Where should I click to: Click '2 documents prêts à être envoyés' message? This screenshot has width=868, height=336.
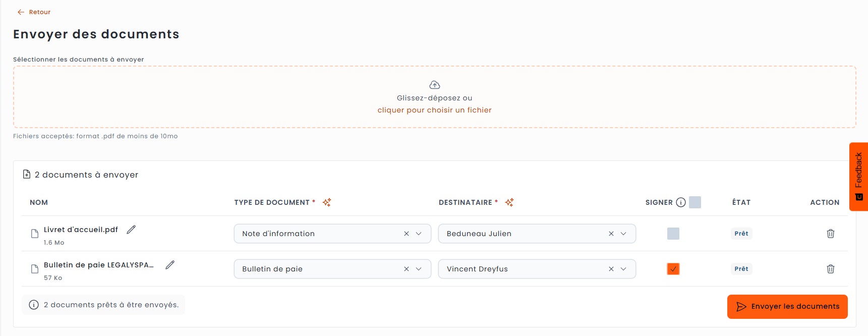click(111, 305)
